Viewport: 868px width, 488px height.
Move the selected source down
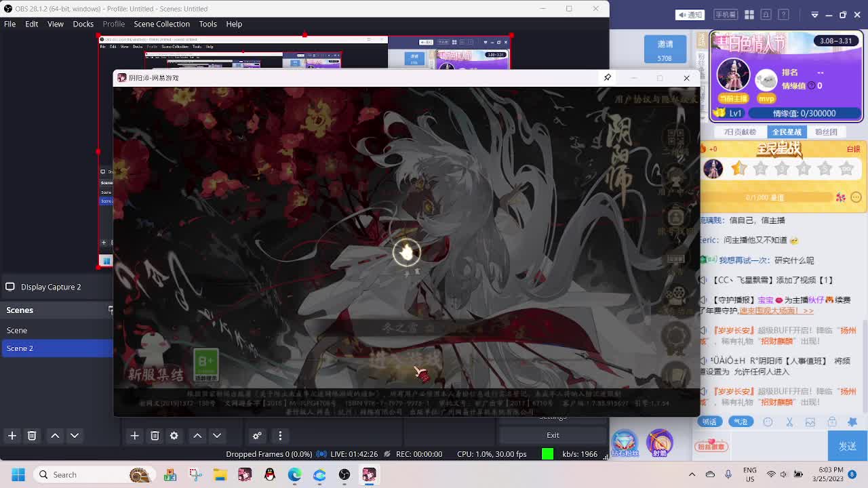point(217,436)
